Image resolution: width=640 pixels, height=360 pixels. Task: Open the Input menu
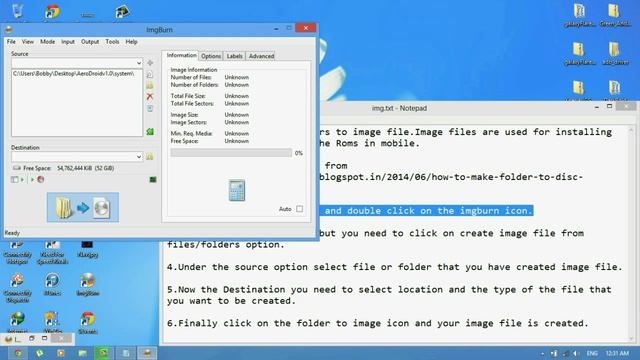[x=68, y=42]
